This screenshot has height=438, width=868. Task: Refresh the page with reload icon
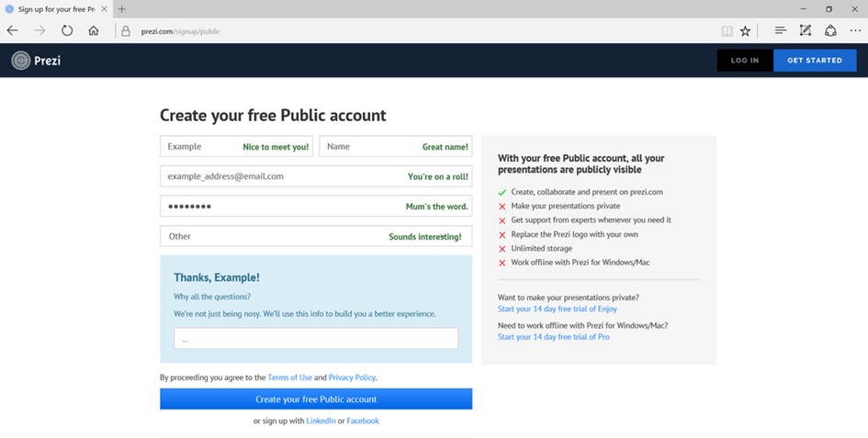point(67,30)
